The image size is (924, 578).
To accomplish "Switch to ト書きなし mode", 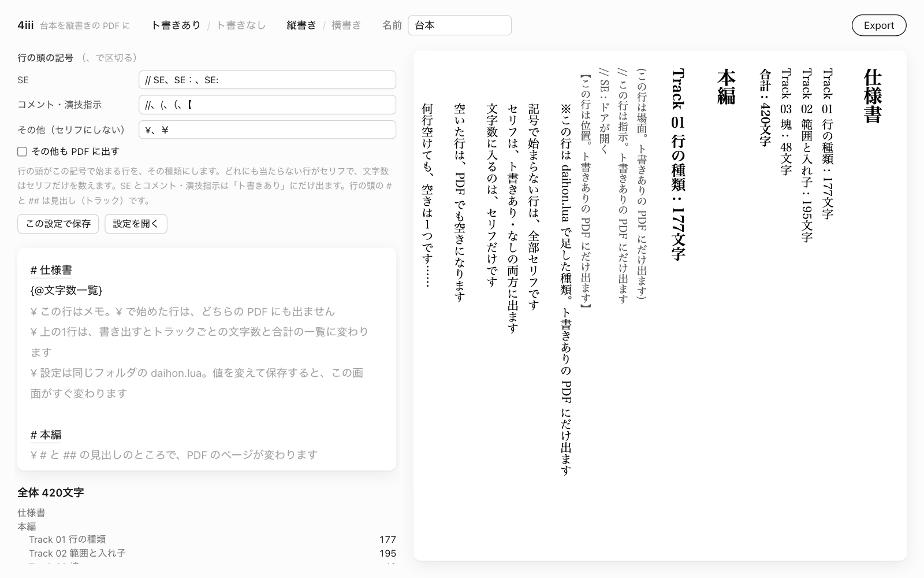I will 241,25.
